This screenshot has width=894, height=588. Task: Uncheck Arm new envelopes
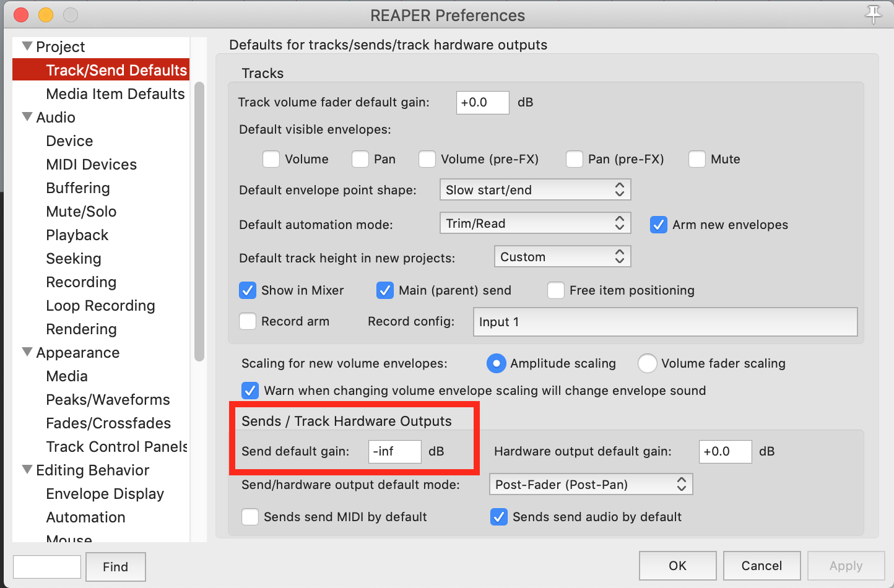(x=658, y=225)
